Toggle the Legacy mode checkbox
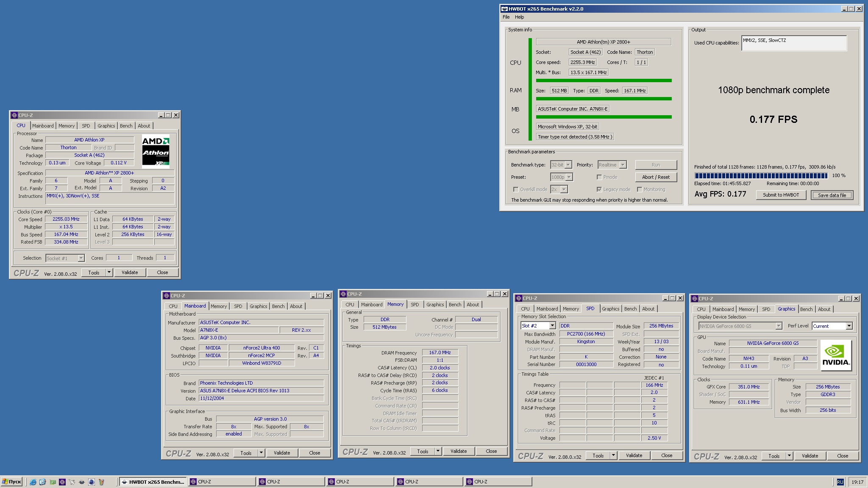This screenshot has height=488, width=868. coord(599,189)
